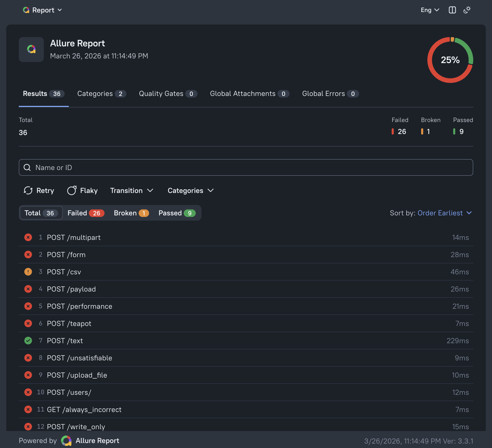Screen dimensions: 492x448
Task: Click the footer Allure Report link
Action: [x=97, y=440]
